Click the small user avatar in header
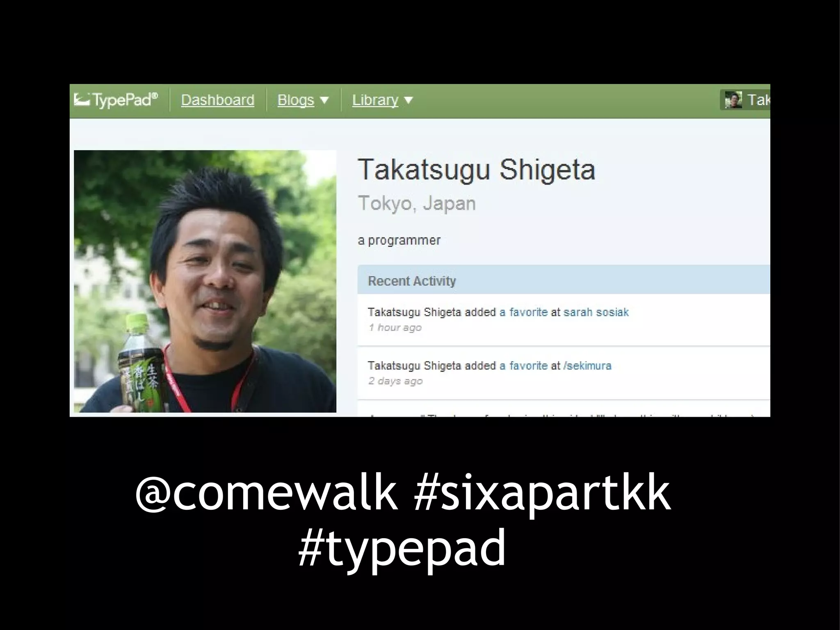 coord(733,100)
